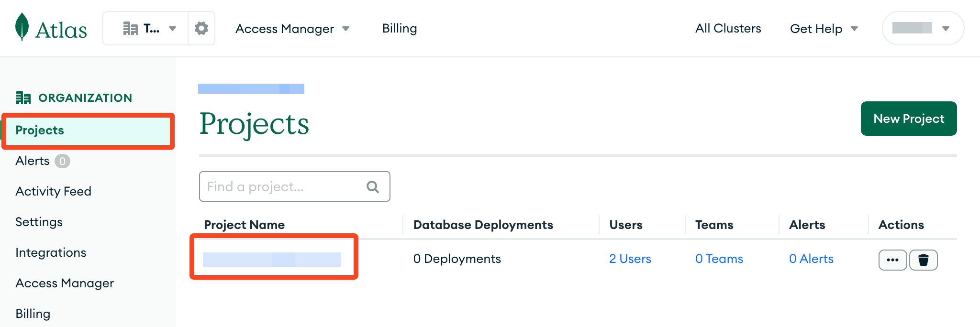Go to Billing in the top navigation

pyautogui.click(x=400, y=29)
